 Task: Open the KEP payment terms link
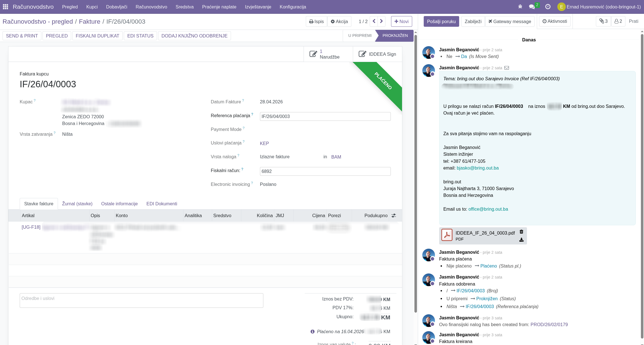pos(264,143)
